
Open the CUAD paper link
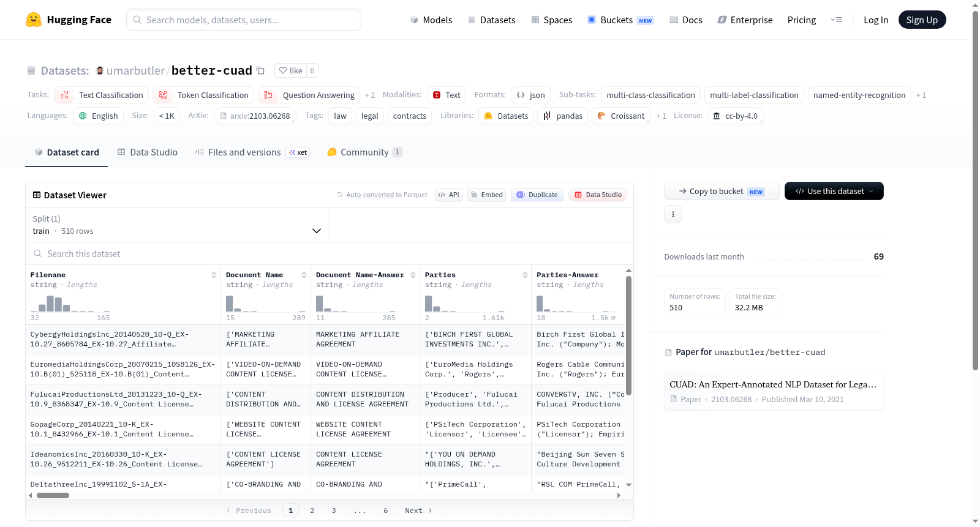[773, 391]
